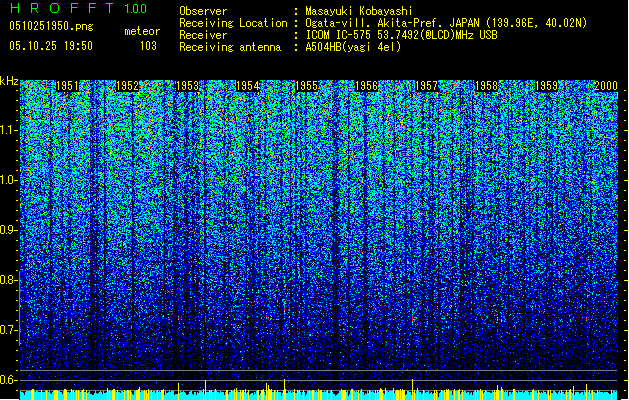Click the 1956 time marker

367,86
